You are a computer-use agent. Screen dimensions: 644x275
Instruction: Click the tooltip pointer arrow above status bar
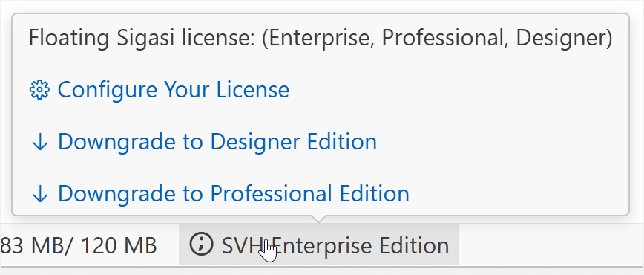coord(318,219)
